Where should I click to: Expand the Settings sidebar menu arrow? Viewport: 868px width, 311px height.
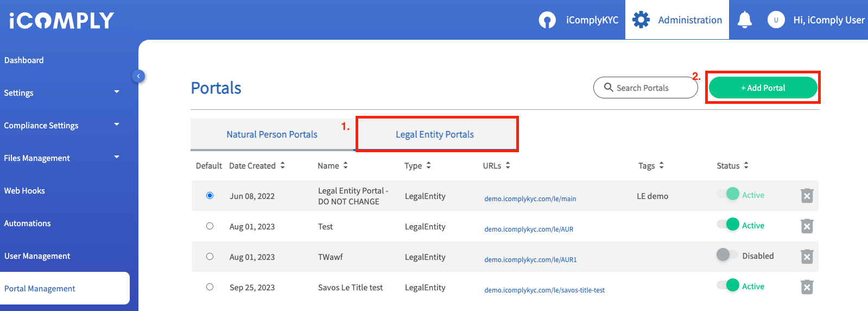[117, 92]
